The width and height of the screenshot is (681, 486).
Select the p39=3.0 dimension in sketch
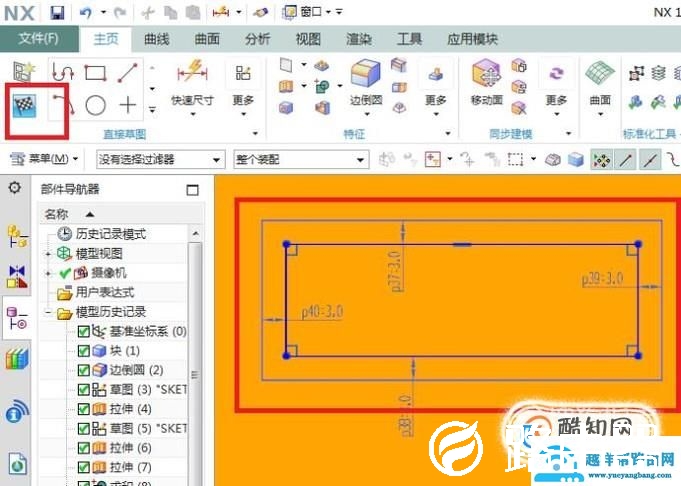pyautogui.click(x=603, y=279)
